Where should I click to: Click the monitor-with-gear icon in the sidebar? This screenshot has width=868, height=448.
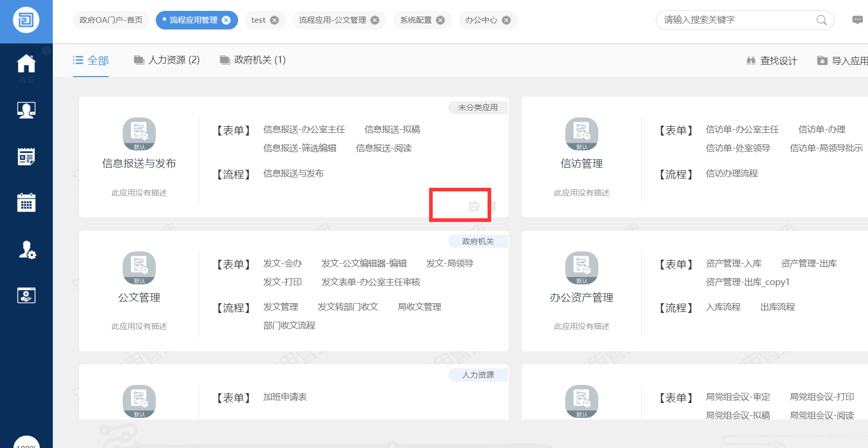point(26,295)
